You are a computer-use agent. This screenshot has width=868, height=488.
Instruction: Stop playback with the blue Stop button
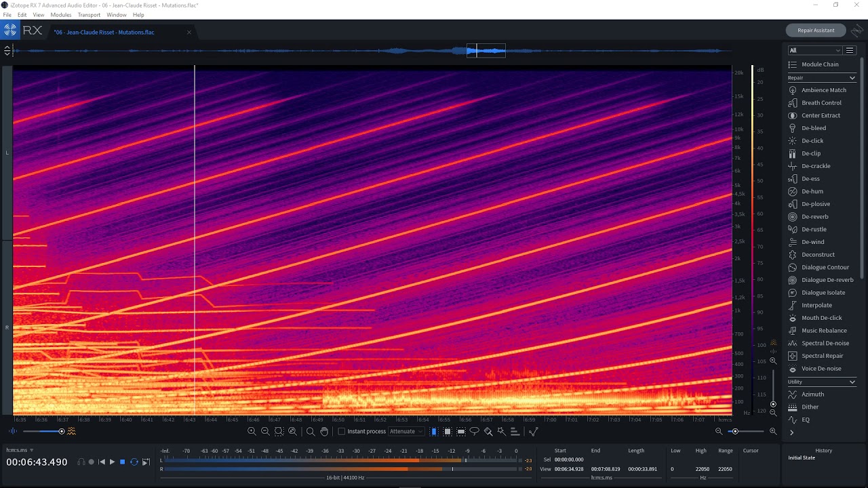[123, 462]
